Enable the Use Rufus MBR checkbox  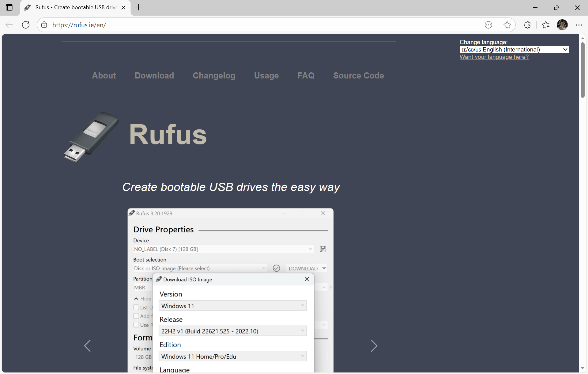[x=136, y=325]
